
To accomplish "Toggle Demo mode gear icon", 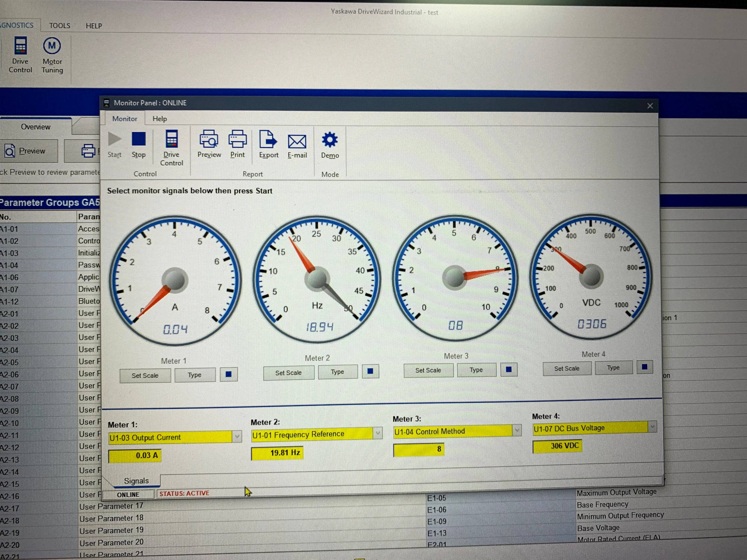I will click(x=330, y=140).
